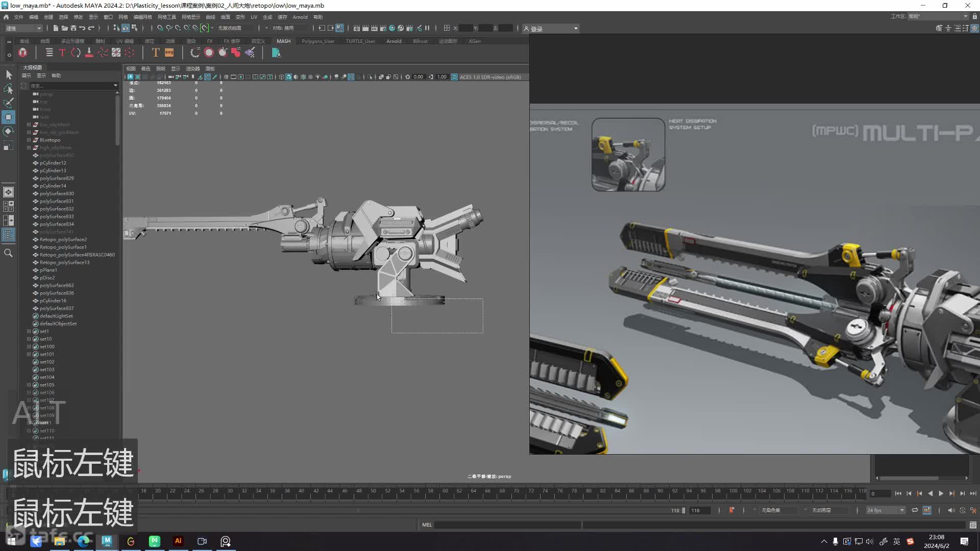
Task: Expand the low_objMesh node
Action: (x=29, y=124)
